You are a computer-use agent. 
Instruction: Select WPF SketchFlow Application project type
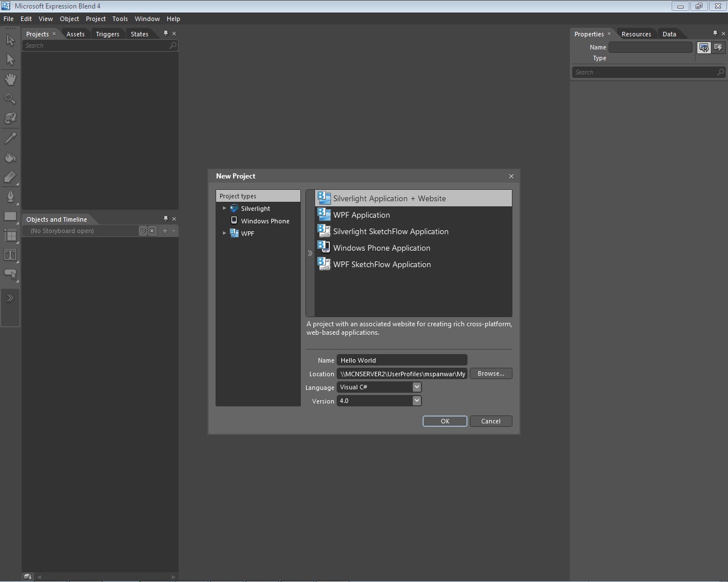pos(382,264)
